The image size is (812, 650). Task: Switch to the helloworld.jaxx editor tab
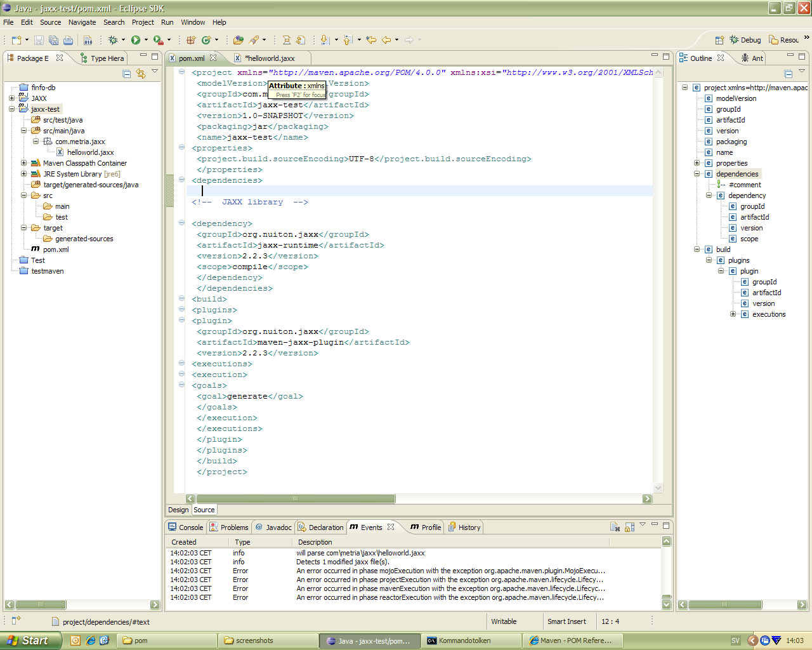pyautogui.click(x=270, y=58)
